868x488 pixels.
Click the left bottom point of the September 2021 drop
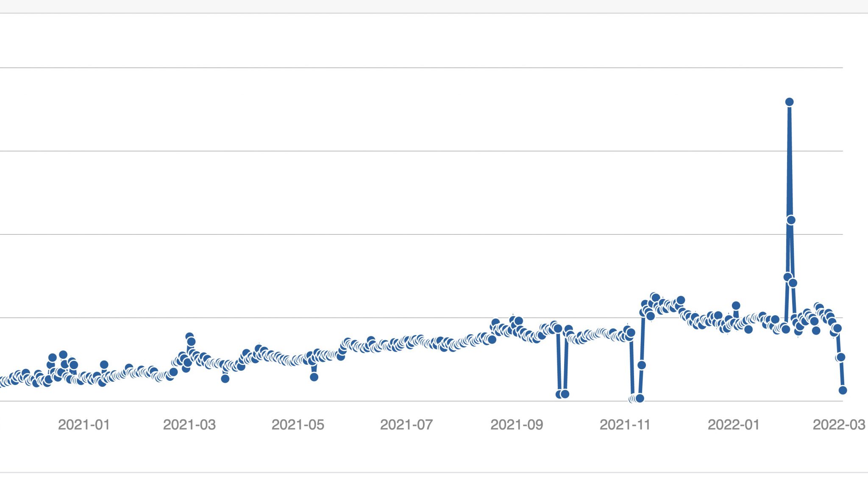[559, 394]
